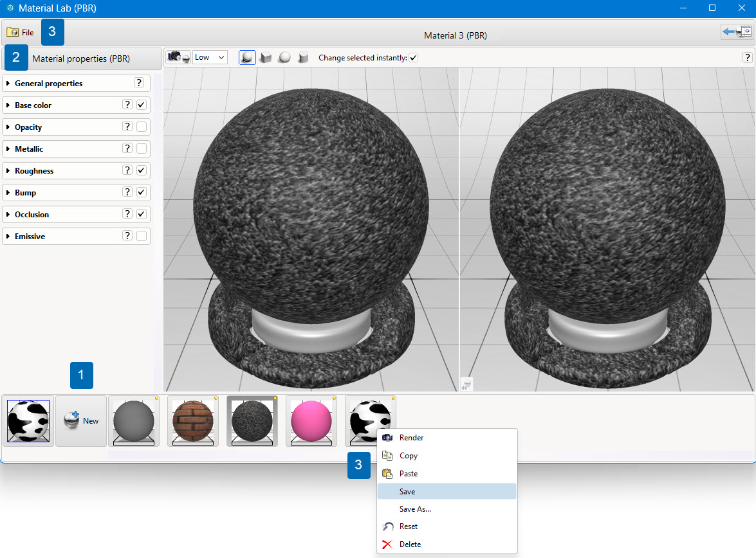Open help for Base color
Image resolution: width=756 pixels, height=558 pixels.
coord(127,105)
